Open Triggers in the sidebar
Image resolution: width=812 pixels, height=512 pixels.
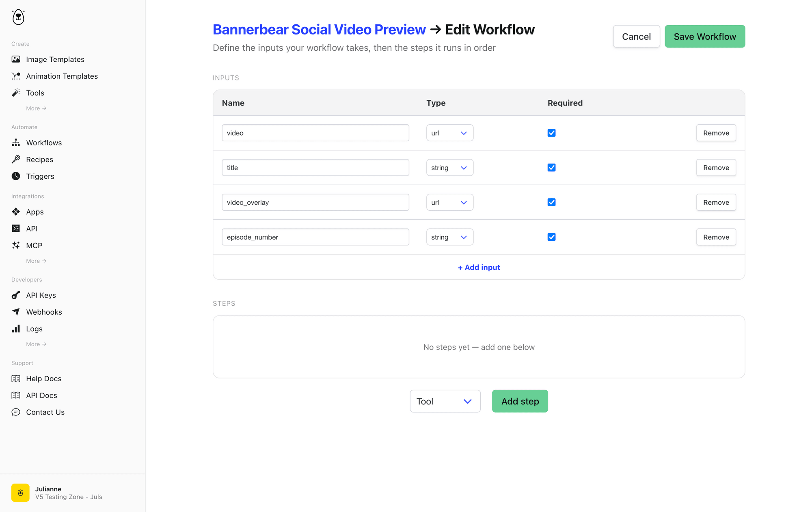[40, 176]
